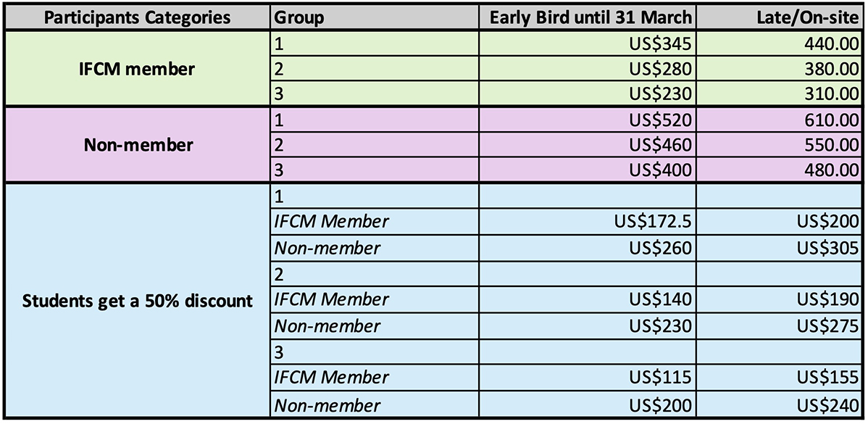
Task: Select the US$275 student late cell
Action: pos(827,325)
